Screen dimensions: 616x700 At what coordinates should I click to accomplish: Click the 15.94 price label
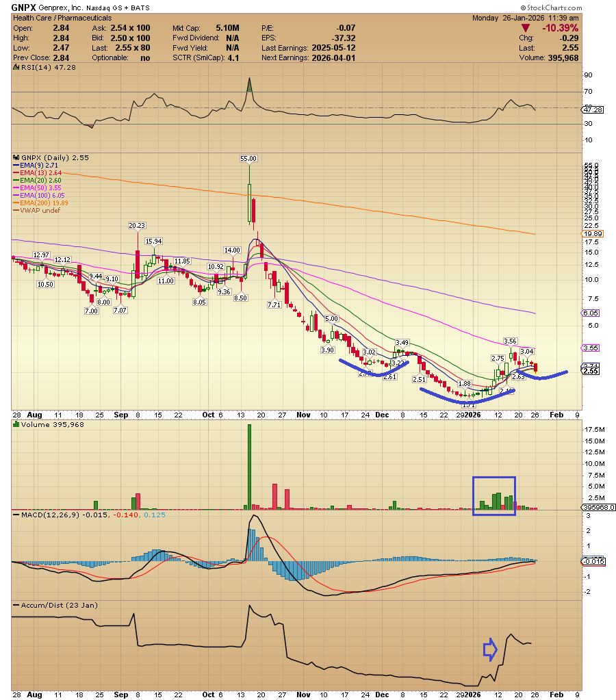[x=154, y=241]
